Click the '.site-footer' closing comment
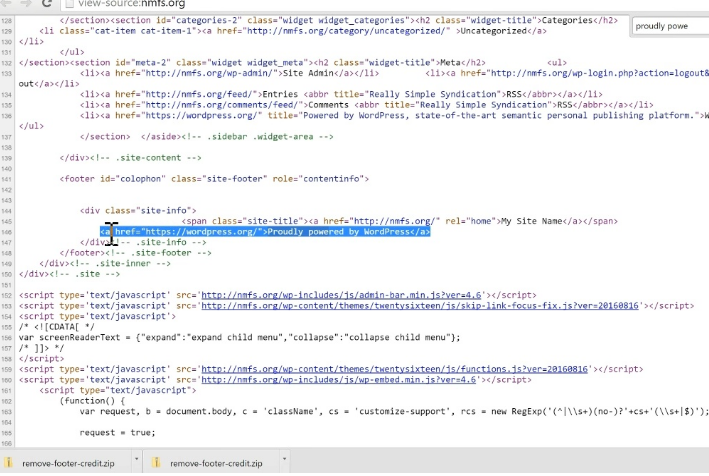709x476 pixels. pos(158,253)
